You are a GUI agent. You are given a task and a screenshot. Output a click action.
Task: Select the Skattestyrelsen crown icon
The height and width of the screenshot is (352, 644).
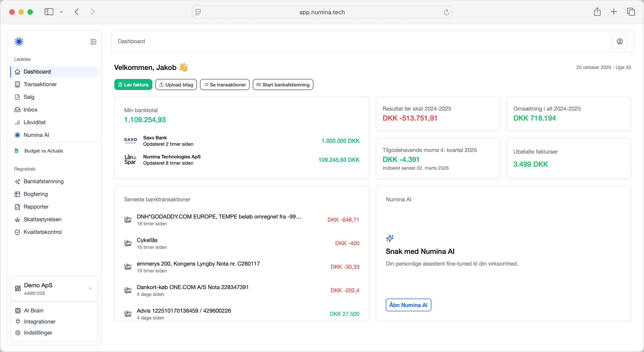point(17,219)
